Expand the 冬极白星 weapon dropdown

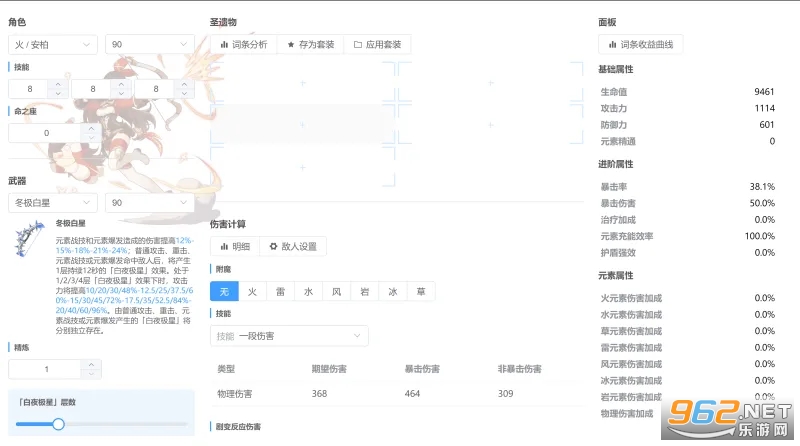pyautogui.click(x=53, y=203)
